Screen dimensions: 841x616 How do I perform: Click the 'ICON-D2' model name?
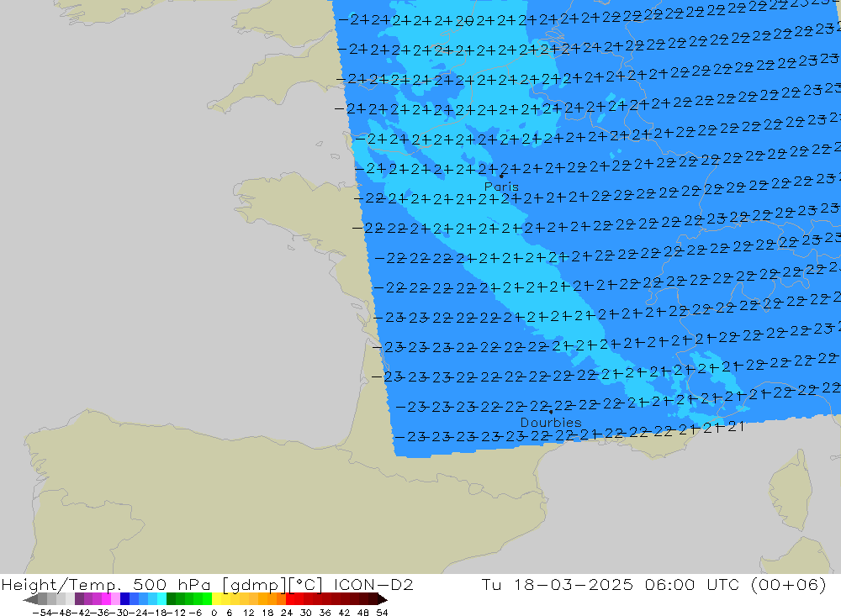tap(373, 584)
